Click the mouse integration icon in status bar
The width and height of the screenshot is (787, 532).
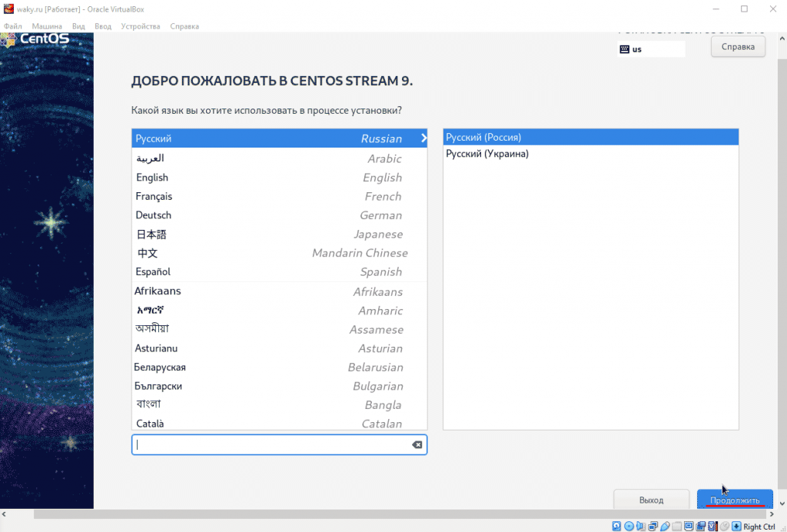[x=725, y=526]
